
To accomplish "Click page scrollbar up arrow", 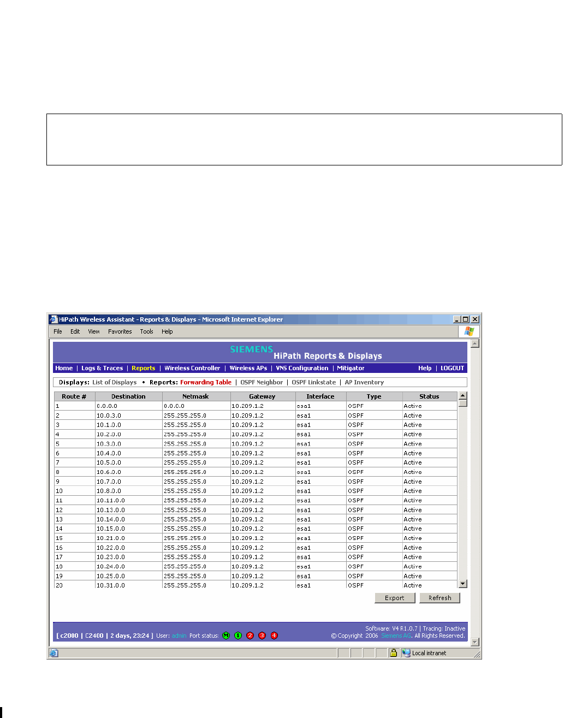I will [475, 343].
